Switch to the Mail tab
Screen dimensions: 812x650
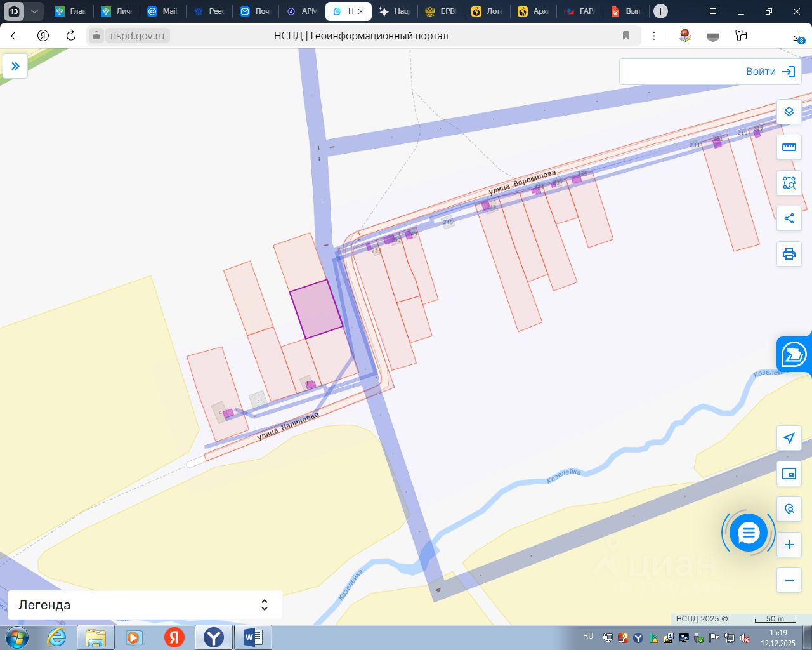162,11
